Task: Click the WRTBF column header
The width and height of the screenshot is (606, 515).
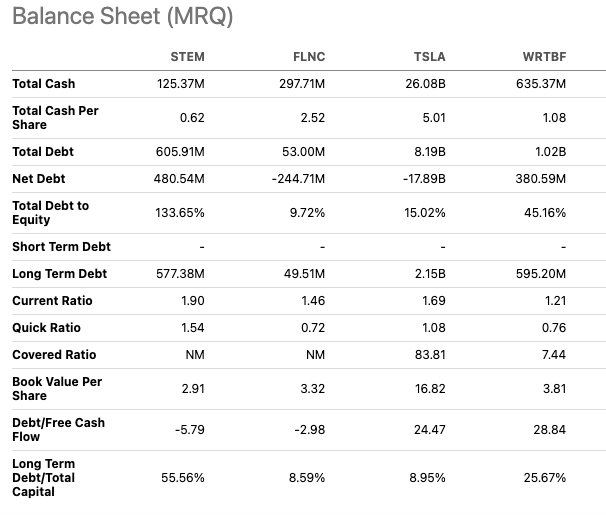Action: tap(544, 57)
